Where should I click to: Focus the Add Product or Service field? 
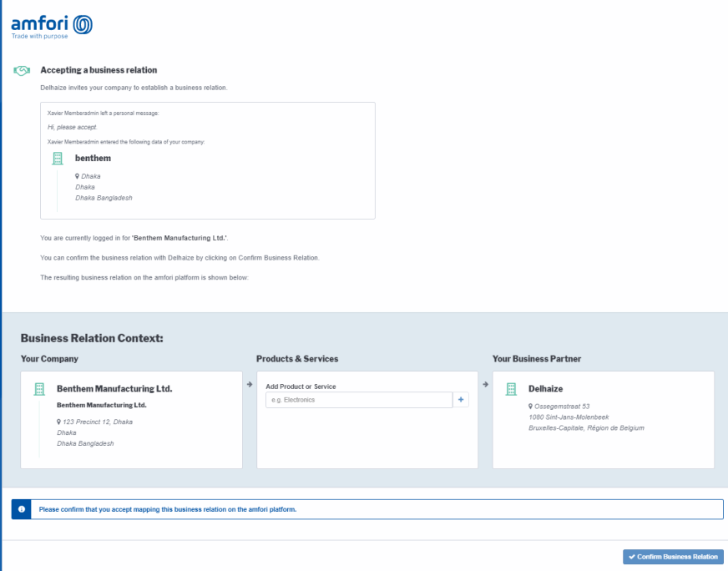(x=359, y=400)
